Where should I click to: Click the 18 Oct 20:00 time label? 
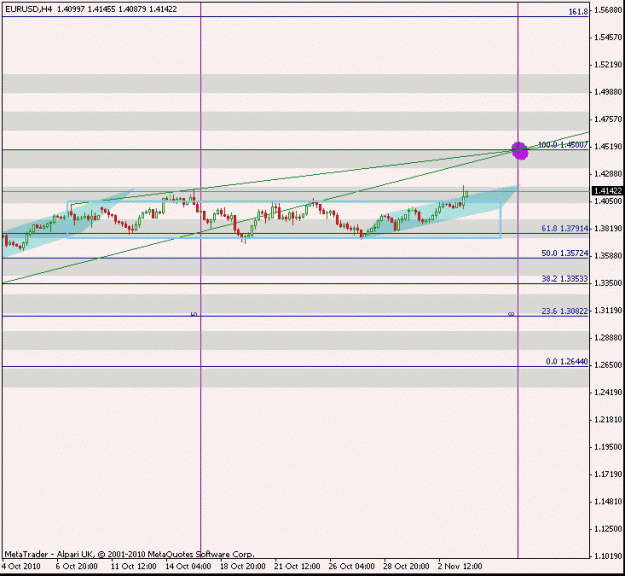point(242,566)
